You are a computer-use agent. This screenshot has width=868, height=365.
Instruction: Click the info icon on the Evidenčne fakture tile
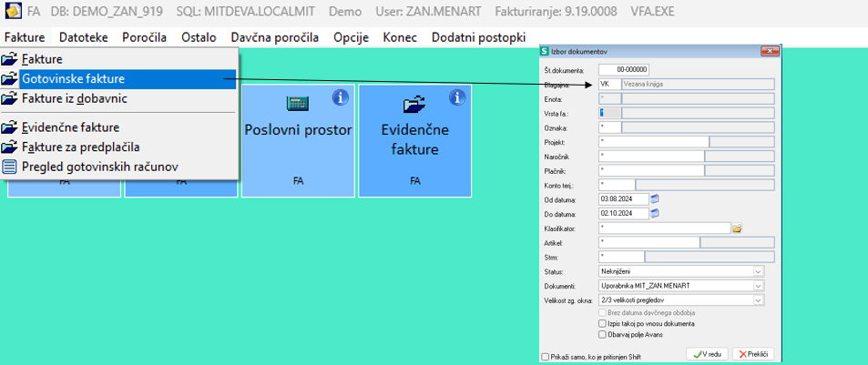coord(456,97)
